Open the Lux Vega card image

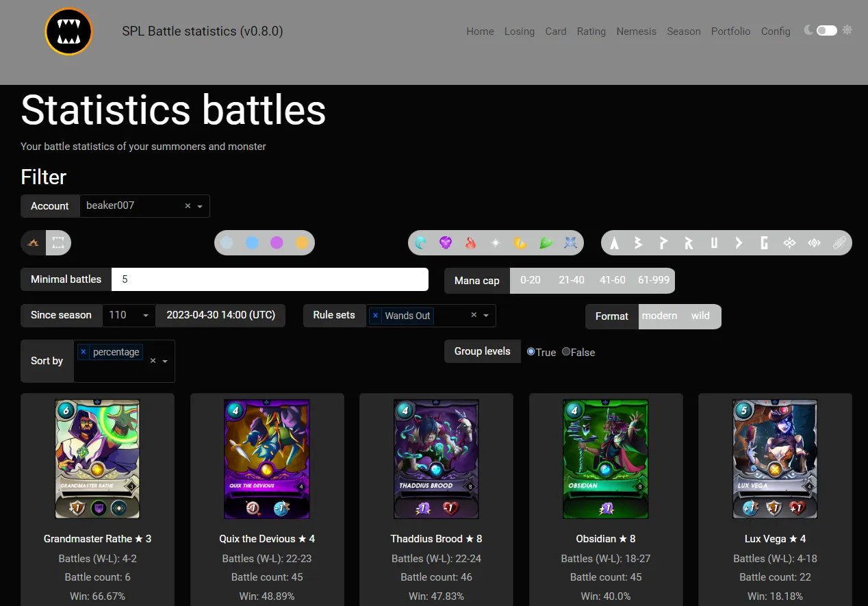tap(775, 459)
